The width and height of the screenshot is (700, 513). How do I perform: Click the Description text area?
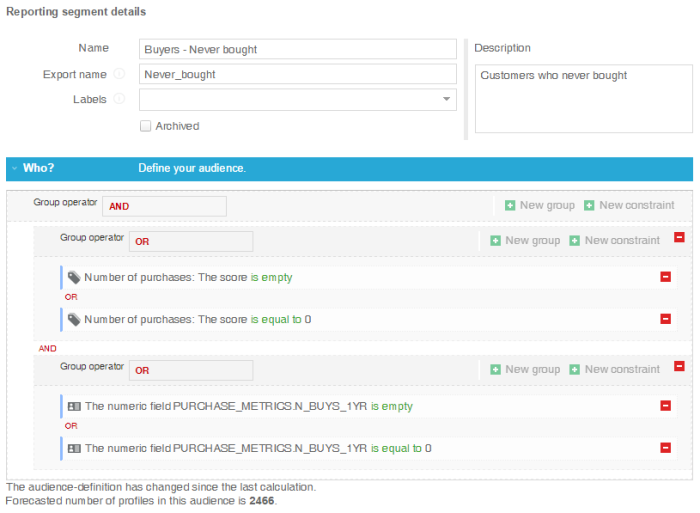click(583, 98)
